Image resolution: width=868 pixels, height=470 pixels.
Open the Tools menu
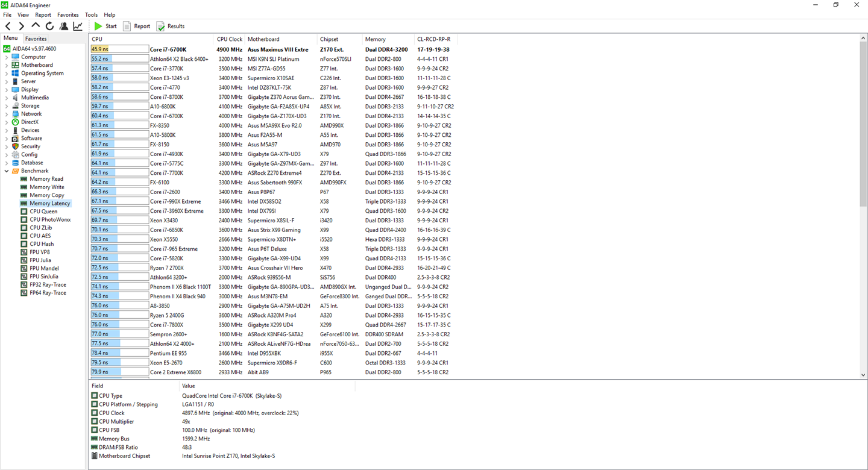click(x=91, y=14)
